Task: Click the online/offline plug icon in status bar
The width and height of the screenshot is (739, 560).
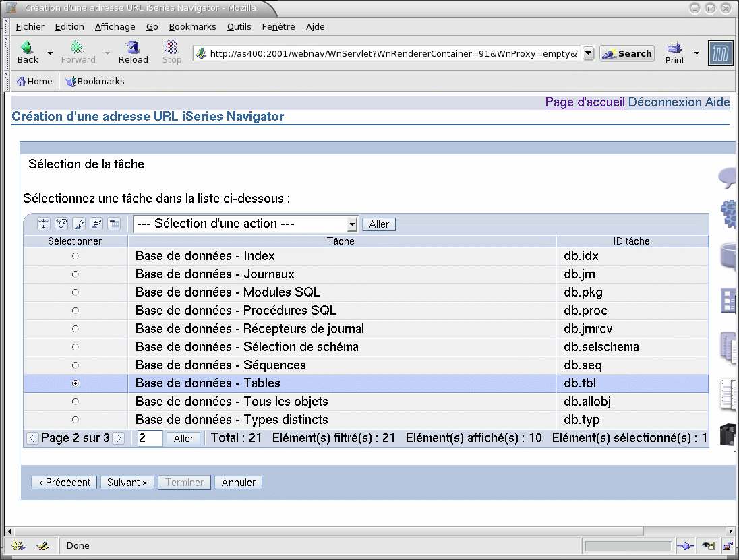Action: tap(685, 547)
